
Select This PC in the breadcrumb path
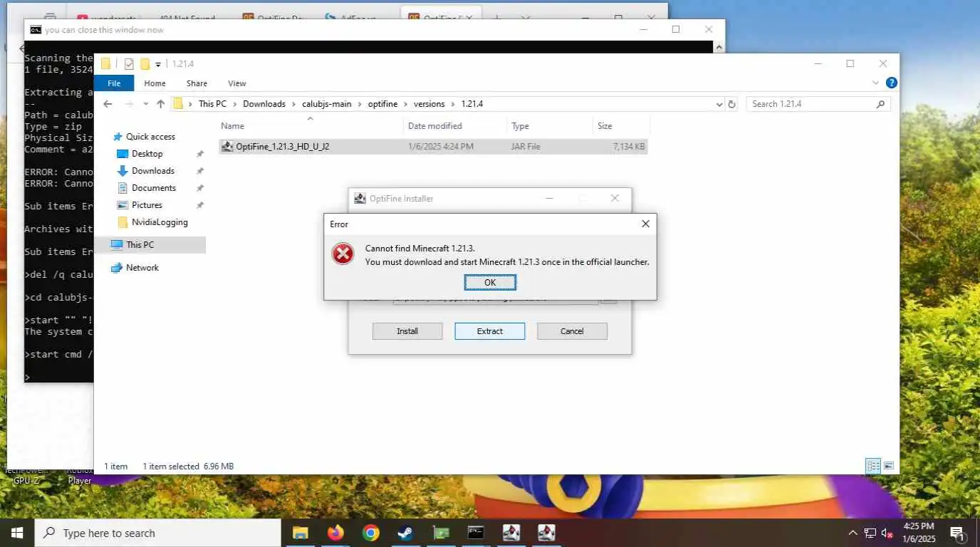coord(212,104)
